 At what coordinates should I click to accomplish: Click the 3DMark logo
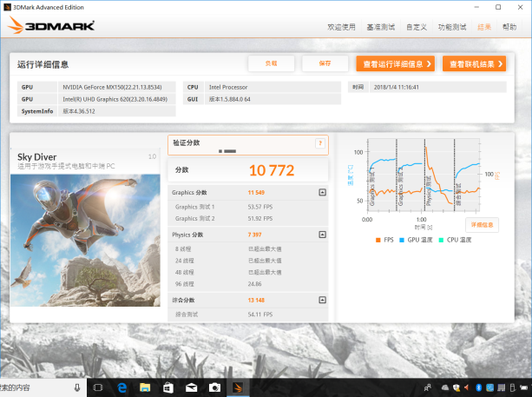(51, 25)
